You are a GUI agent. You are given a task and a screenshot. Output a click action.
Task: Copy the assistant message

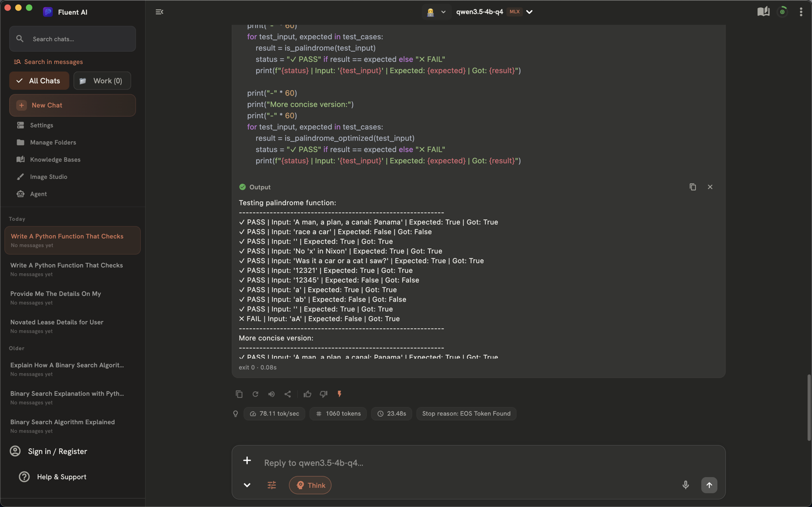pyautogui.click(x=239, y=394)
